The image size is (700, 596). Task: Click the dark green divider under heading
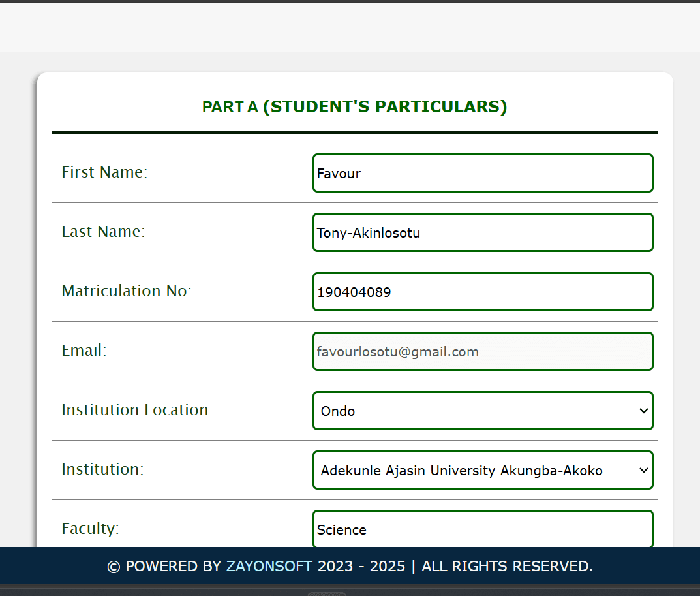tap(354, 133)
